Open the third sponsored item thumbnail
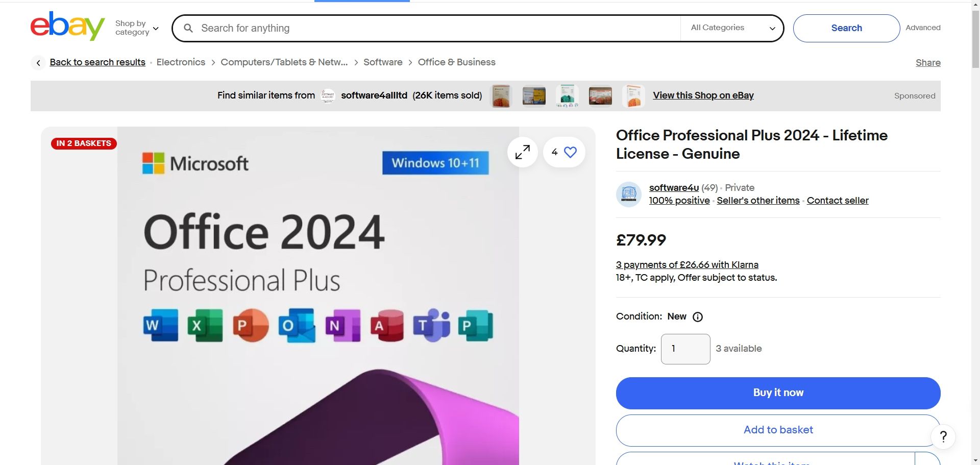This screenshot has width=980, height=465. (x=567, y=96)
